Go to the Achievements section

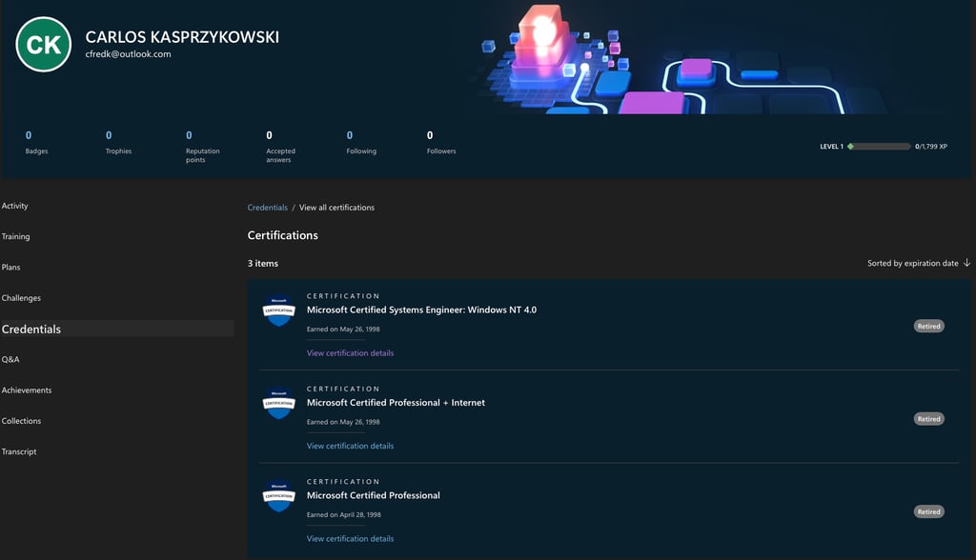(27, 390)
